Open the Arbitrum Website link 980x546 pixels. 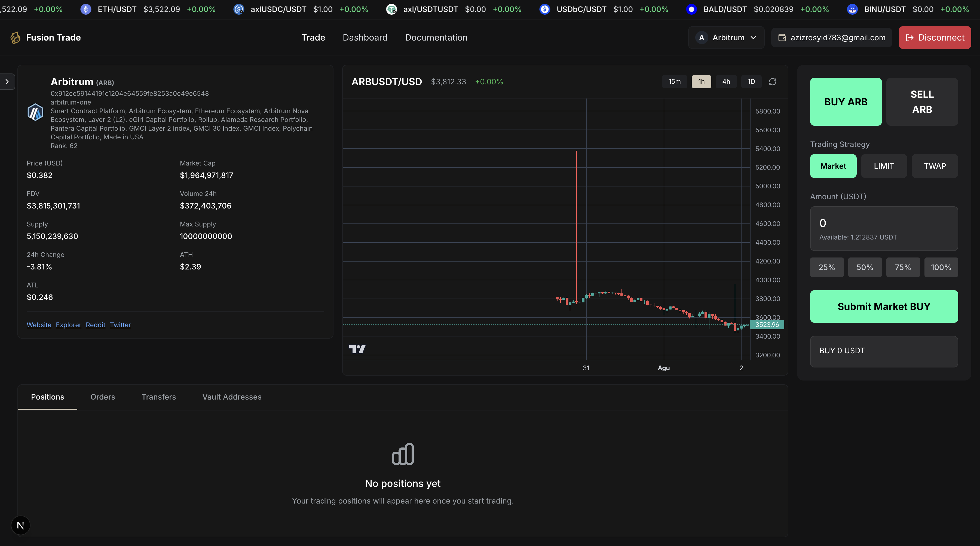pyautogui.click(x=39, y=324)
